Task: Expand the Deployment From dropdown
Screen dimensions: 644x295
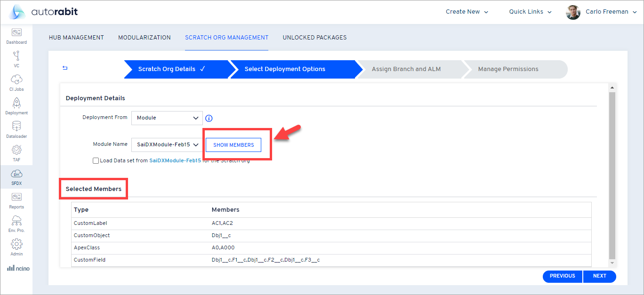Action: click(167, 118)
